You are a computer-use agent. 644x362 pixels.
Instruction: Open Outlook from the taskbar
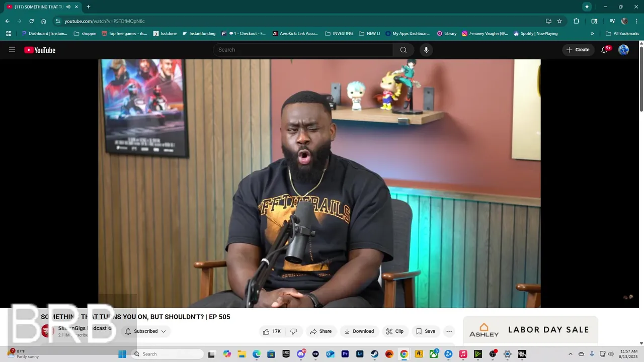(x=330, y=354)
